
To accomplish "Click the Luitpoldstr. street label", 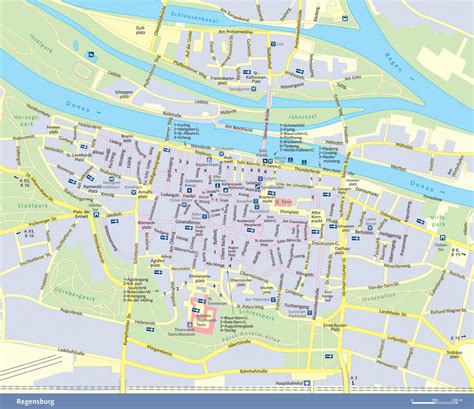I will (397, 340).
